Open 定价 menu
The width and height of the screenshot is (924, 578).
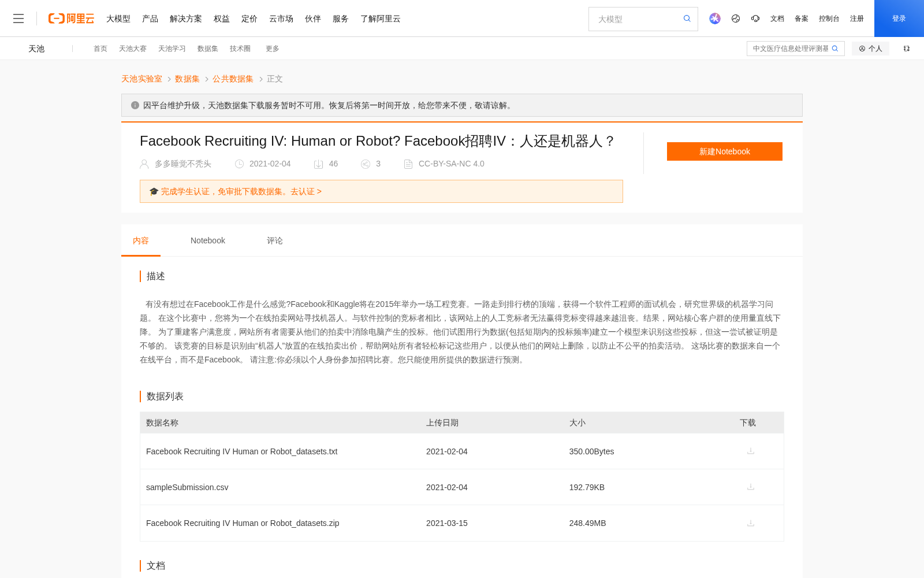[249, 18]
